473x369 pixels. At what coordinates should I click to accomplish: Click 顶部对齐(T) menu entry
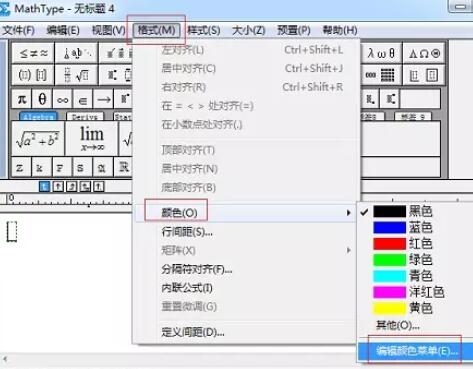point(245,150)
